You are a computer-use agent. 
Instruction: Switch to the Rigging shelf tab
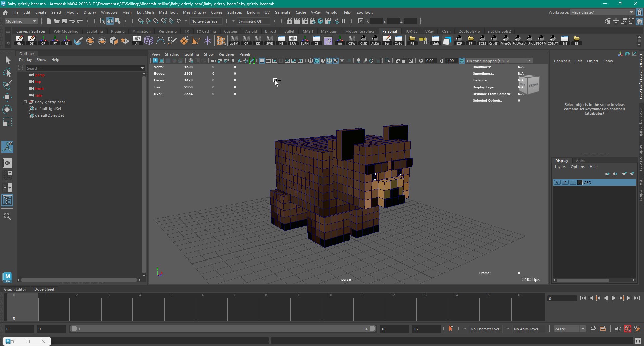[118, 31]
